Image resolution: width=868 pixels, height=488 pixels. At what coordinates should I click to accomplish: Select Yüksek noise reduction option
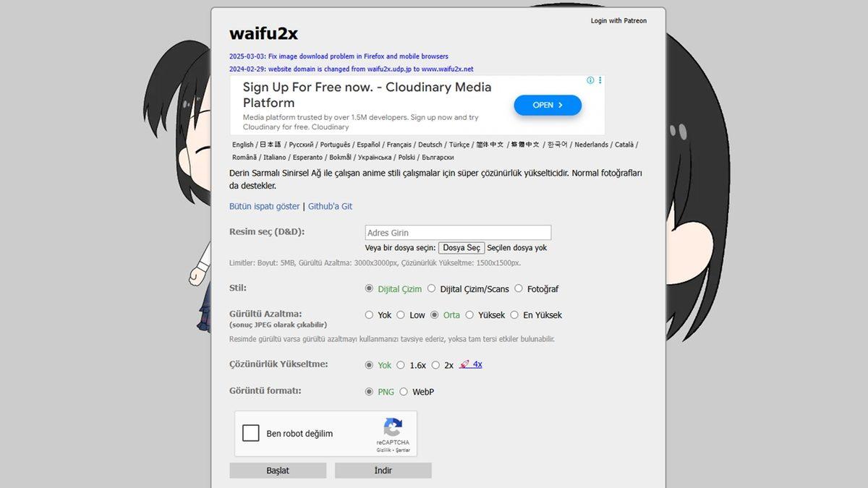coord(469,314)
